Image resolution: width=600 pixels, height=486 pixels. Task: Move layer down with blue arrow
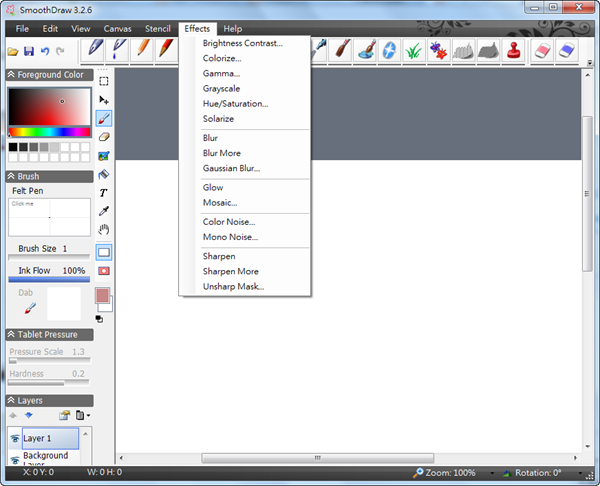click(x=29, y=415)
